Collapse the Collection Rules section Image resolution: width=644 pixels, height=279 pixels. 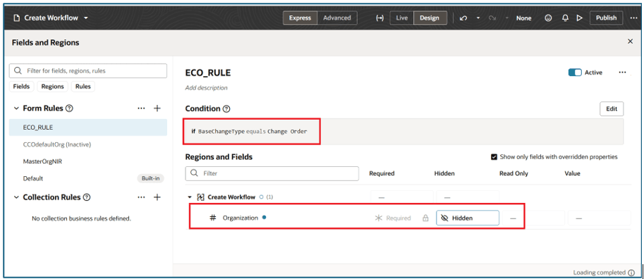[16, 197]
